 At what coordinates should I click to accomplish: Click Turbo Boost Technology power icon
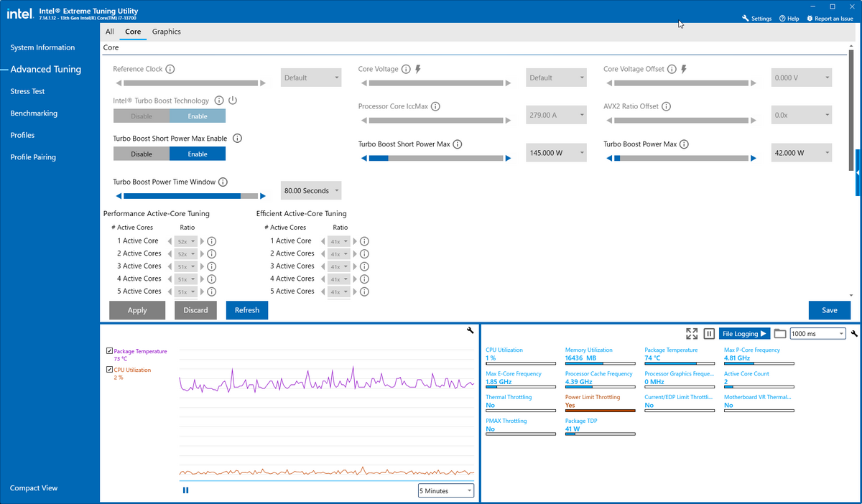pyautogui.click(x=233, y=101)
